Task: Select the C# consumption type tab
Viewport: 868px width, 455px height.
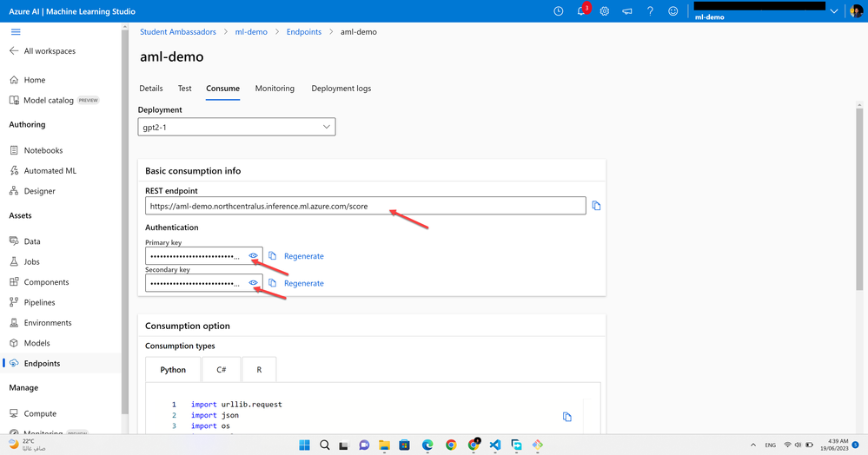Action: click(x=222, y=370)
